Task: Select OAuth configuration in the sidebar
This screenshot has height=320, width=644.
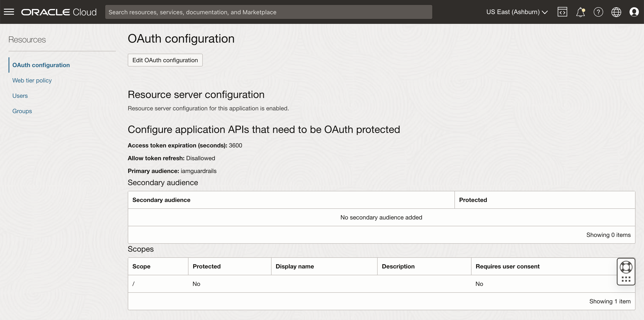Action: click(41, 65)
